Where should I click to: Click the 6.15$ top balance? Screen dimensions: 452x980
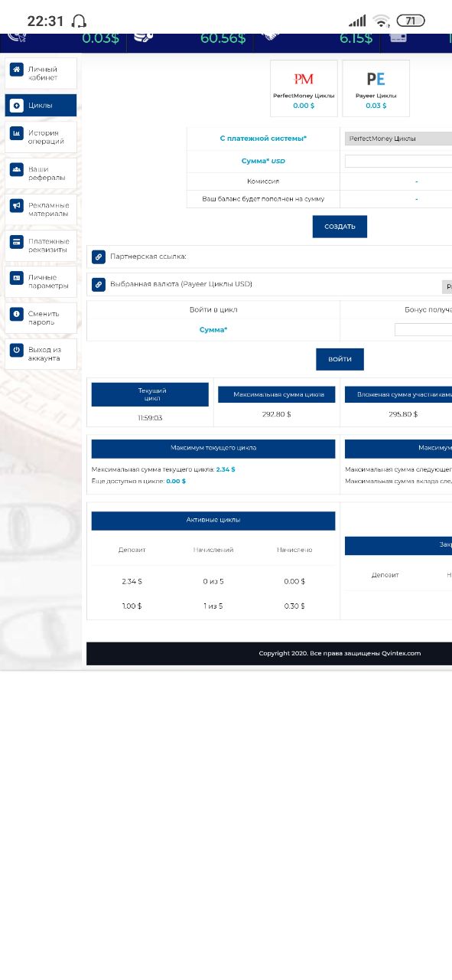(x=356, y=38)
